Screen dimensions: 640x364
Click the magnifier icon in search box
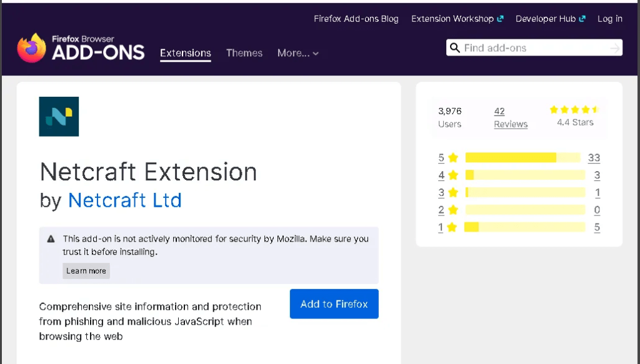[x=454, y=48]
